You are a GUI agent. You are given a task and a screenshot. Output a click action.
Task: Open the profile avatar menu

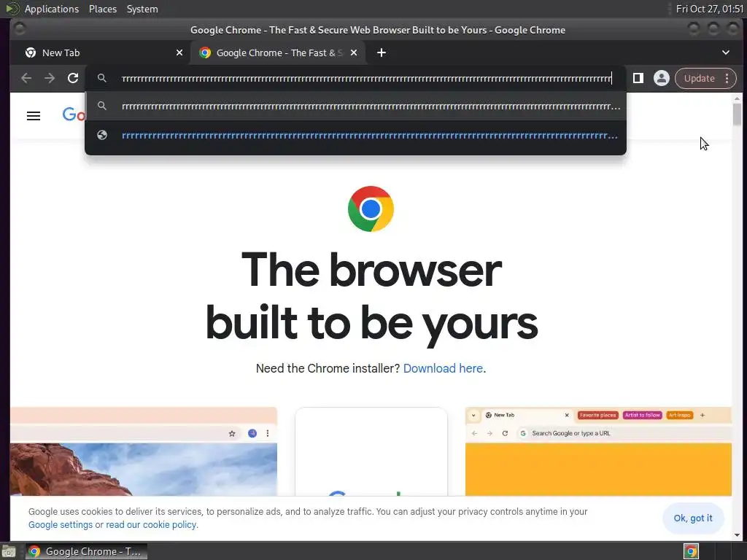661,78
